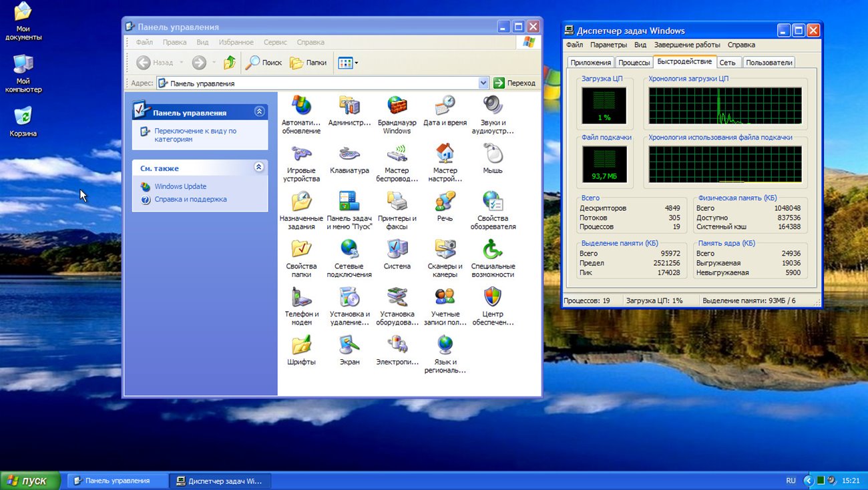The image size is (868, 490).
Task: Click the Переход go button
Action: point(514,83)
